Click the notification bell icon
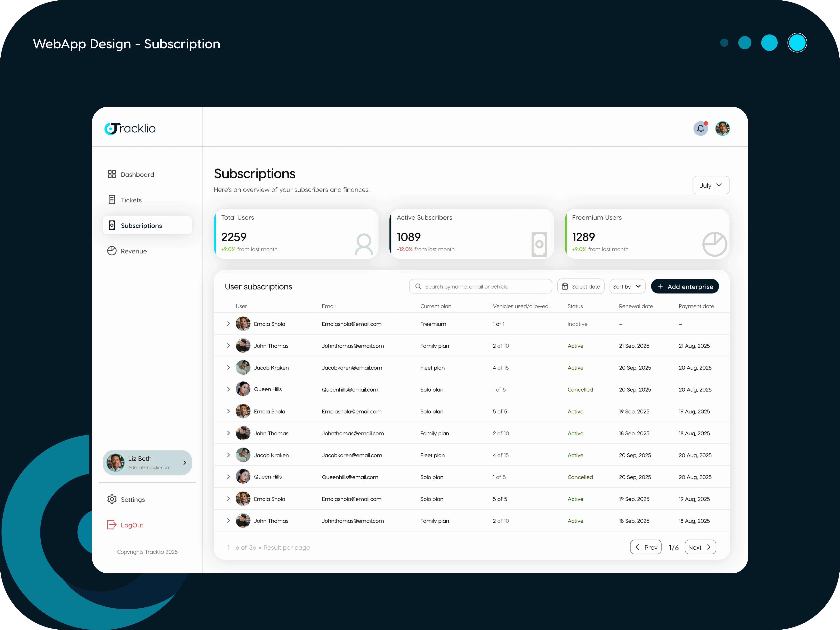Screen dimensions: 840x630 pos(700,129)
